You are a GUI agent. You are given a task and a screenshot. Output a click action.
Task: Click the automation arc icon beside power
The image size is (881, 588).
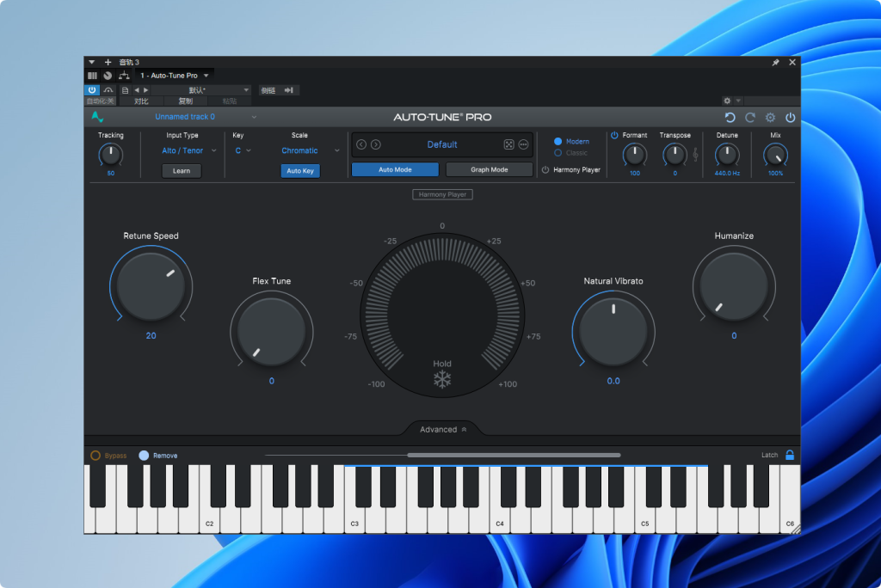[108, 90]
